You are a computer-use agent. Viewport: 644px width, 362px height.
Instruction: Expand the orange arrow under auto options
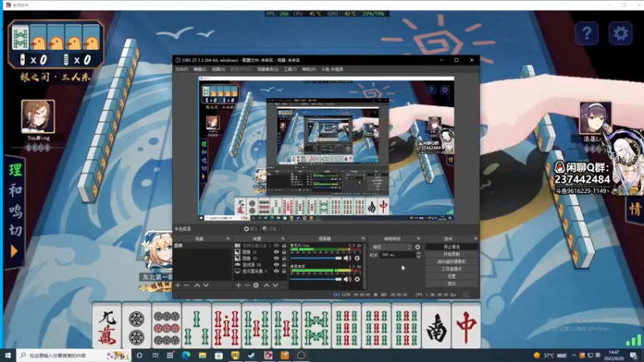point(14,251)
